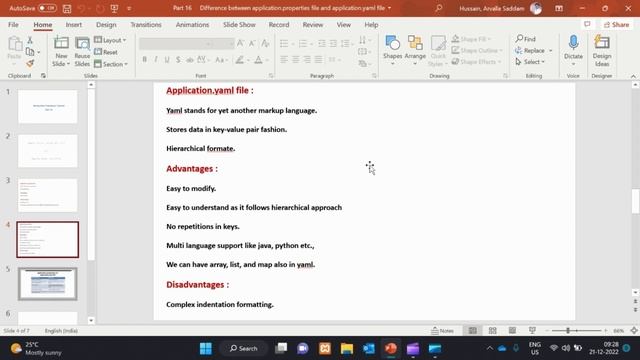
Task: Open the Transitions tab
Action: [x=146, y=24]
